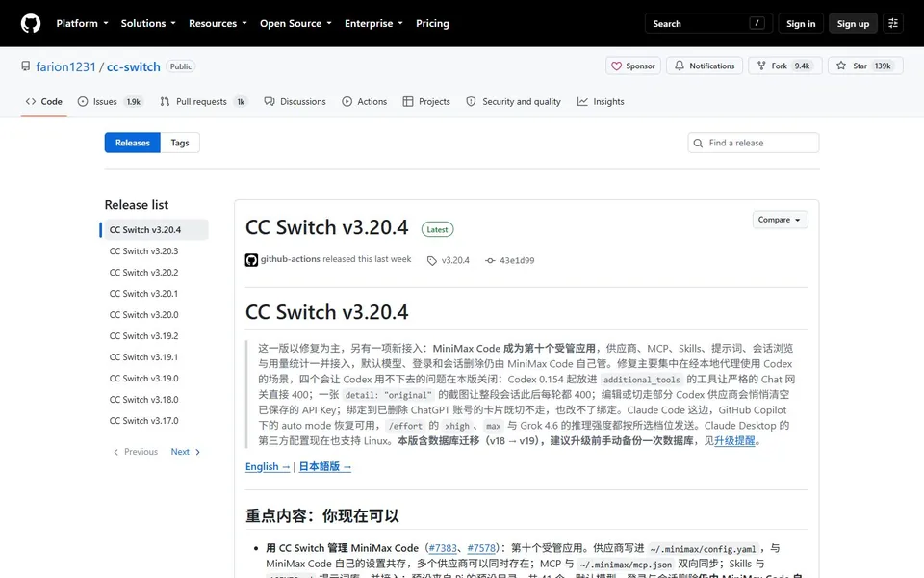
Task: Click the Sign up button
Action: (x=853, y=23)
